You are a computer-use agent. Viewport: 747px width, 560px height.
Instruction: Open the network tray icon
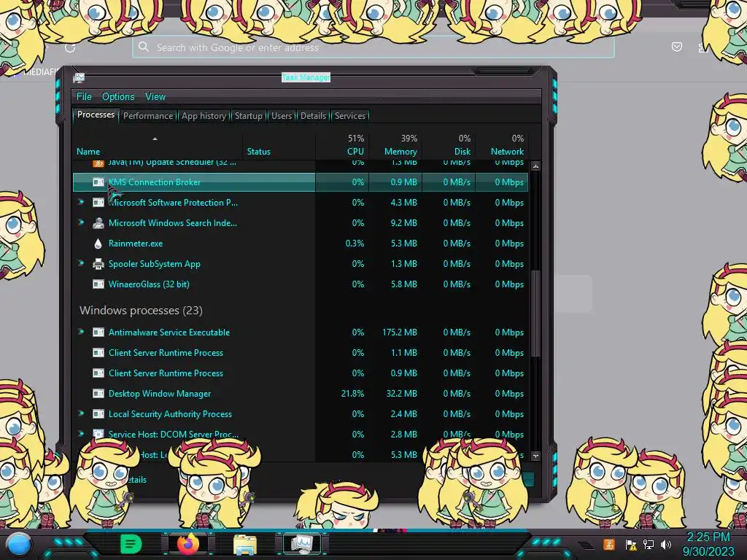pyautogui.click(x=649, y=544)
